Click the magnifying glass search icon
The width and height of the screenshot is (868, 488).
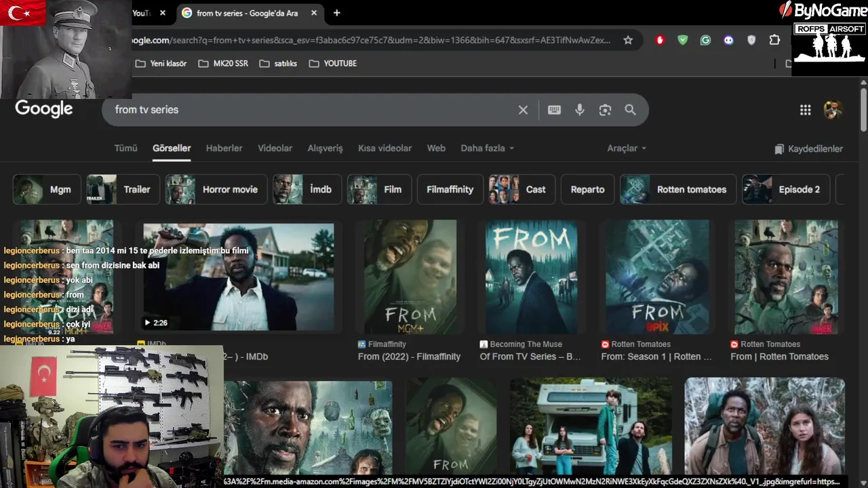[x=631, y=110]
